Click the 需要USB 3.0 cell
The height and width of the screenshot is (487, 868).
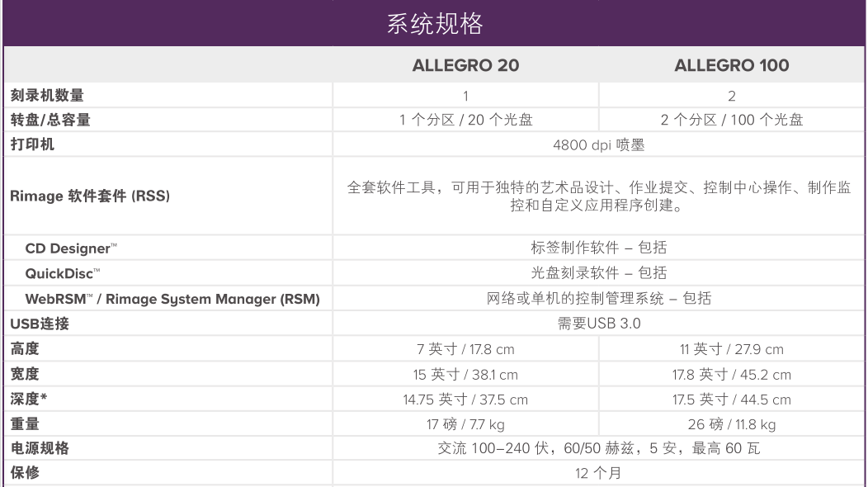coord(598,324)
